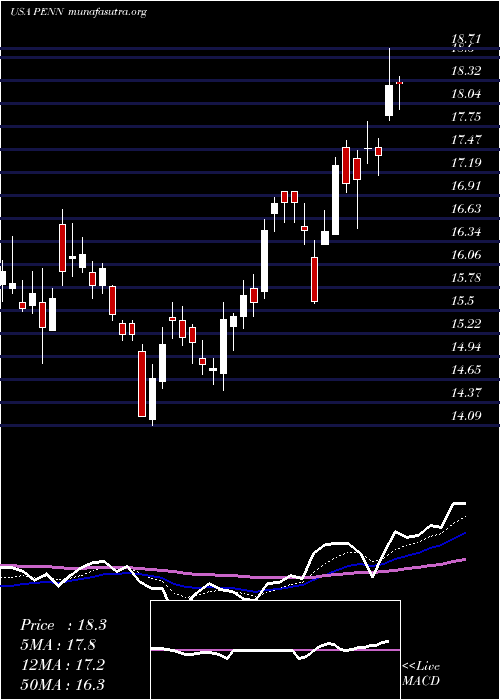
Task: Click the <<Live MACD label
Action: [421, 673]
